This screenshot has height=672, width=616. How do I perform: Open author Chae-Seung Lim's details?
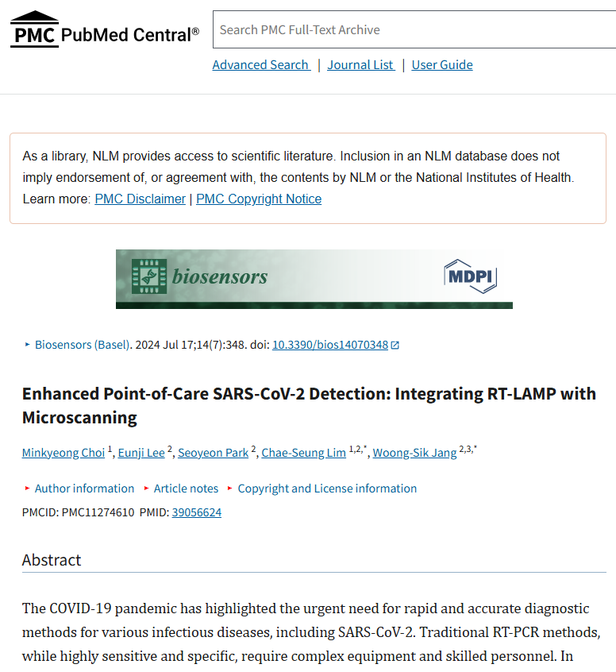tap(304, 453)
